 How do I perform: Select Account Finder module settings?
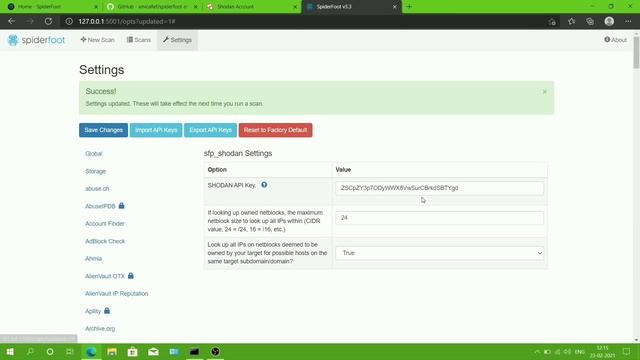point(105,224)
